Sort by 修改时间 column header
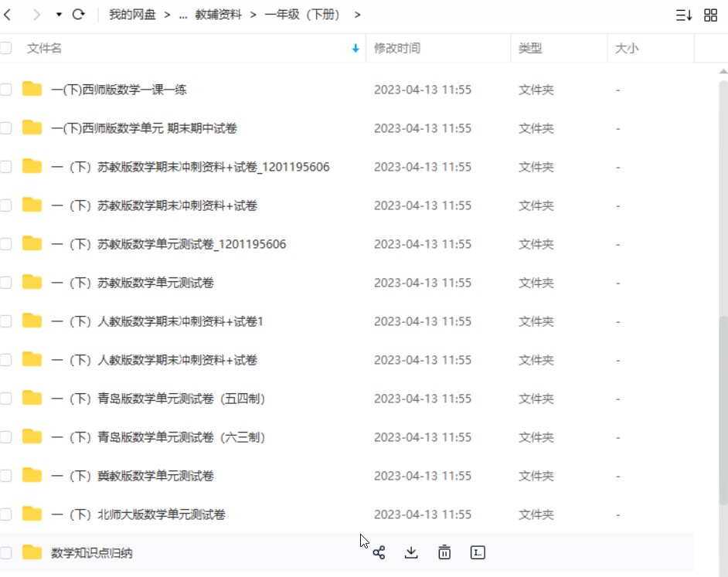The image size is (728, 577). 397,49
